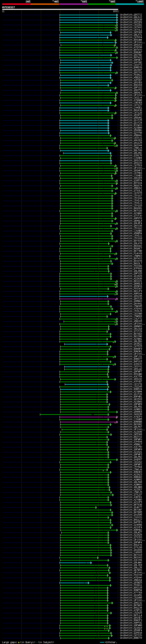
Task: Open hit UniRef100_B9N5W8
Action: click(x=131, y=422)
